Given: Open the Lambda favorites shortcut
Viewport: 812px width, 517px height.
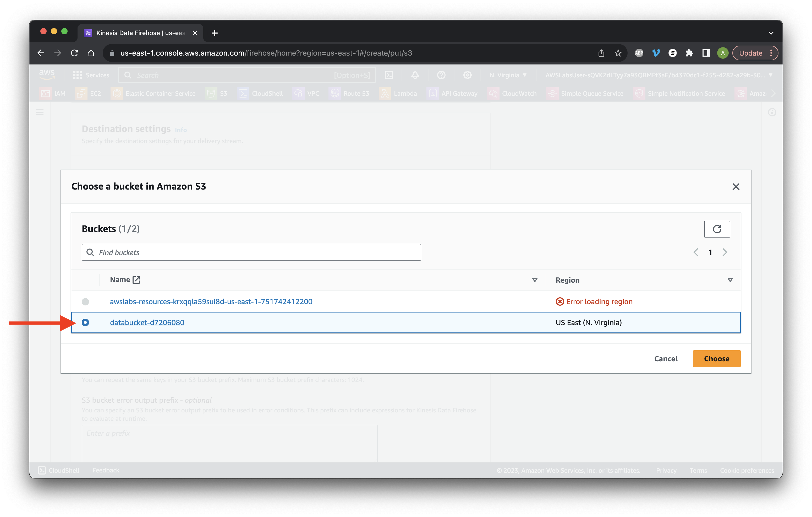Looking at the screenshot, I should click(x=398, y=94).
